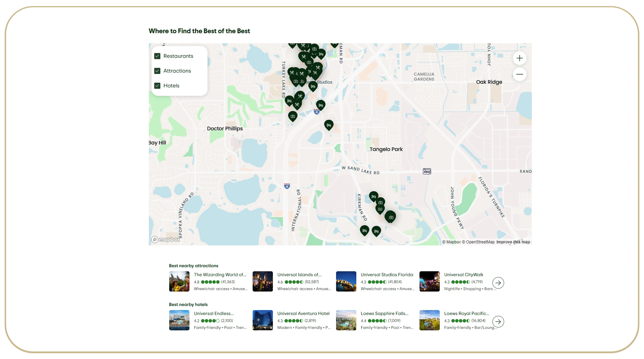This screenshot has height=359, width=644.
Task: Select the hotel pin under the Studios label
Action: [x=313, y=86]
